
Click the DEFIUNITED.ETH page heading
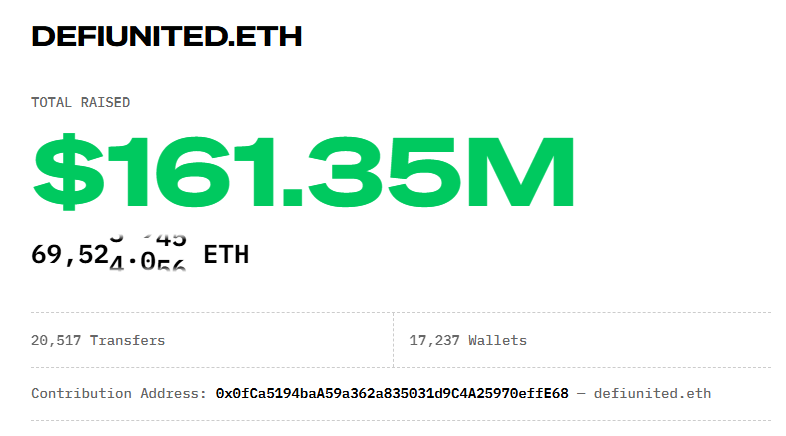click(166, 36)
